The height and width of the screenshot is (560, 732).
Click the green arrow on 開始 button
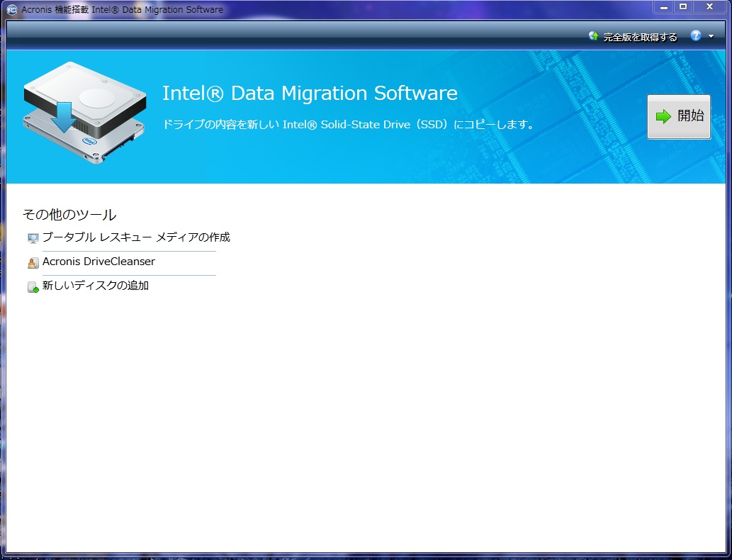[663, 116]
